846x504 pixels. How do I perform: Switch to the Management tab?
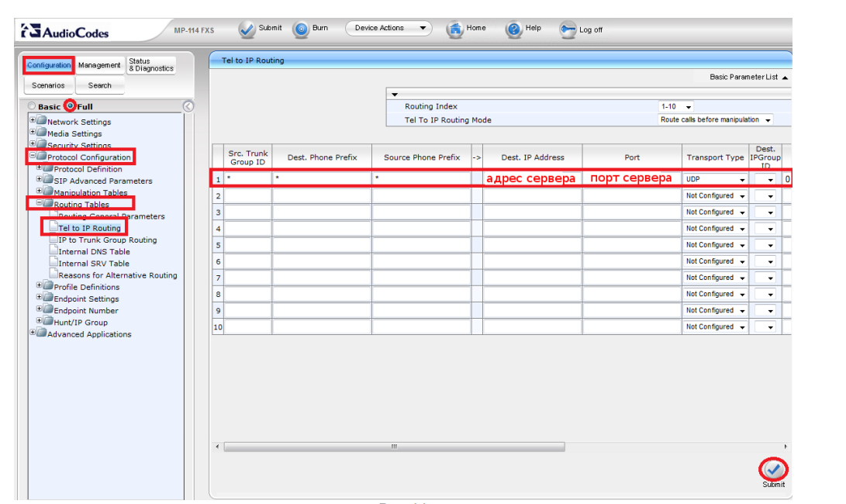[99, 65]
